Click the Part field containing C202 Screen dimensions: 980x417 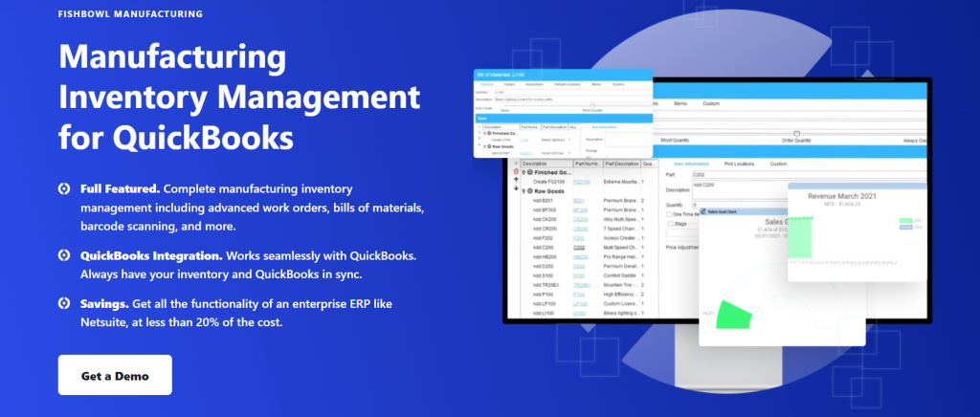coord(808,174)
